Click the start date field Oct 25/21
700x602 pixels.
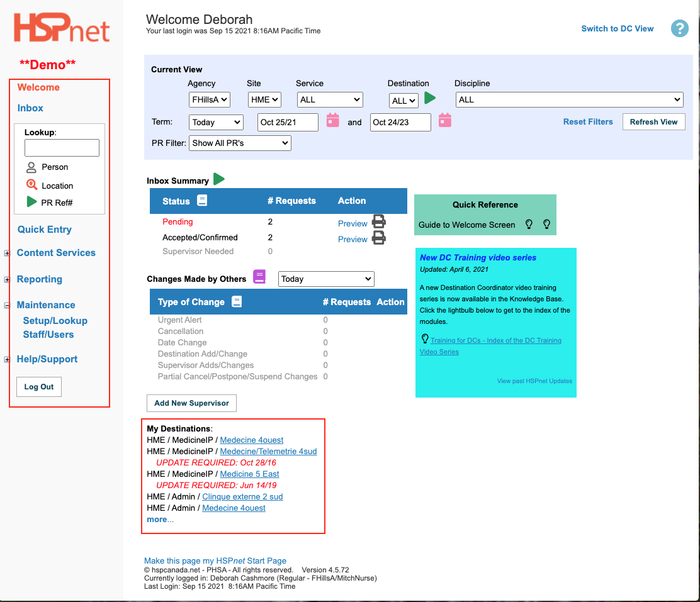click(x=288, y=122)
